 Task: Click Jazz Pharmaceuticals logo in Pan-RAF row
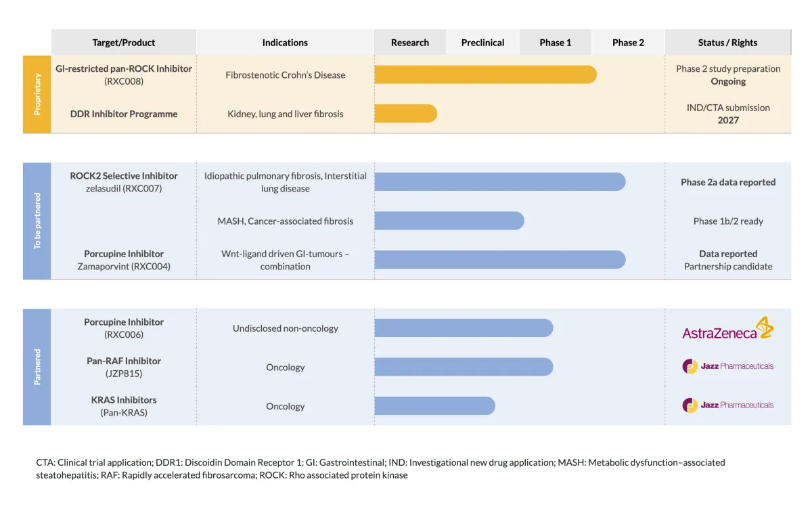click(728, 366)
